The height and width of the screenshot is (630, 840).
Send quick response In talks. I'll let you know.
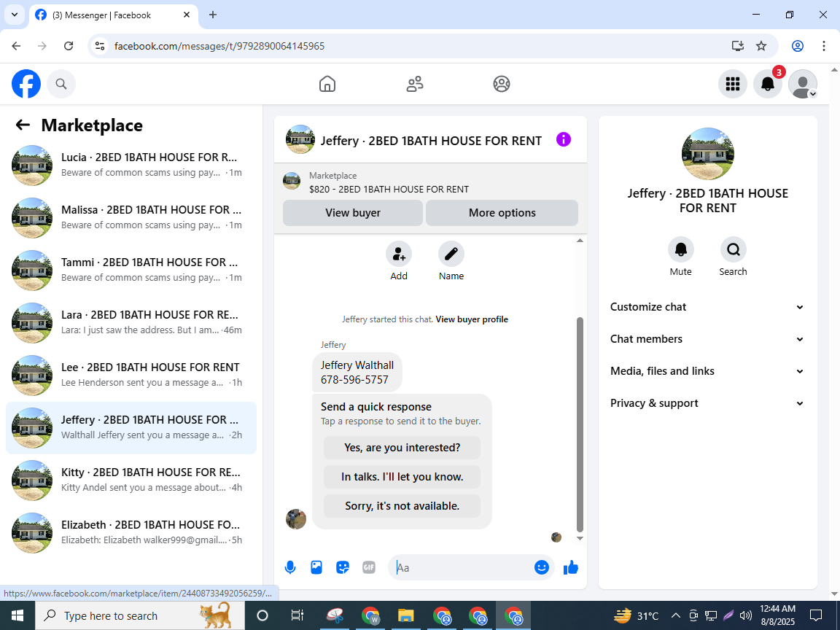402,477
